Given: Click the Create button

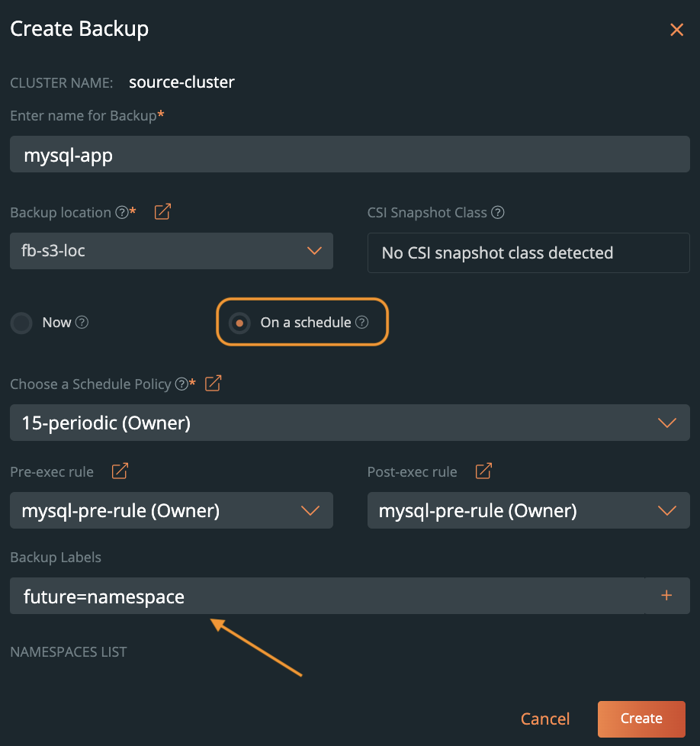Looking at the screenshot, I should (x=641, y=719).
